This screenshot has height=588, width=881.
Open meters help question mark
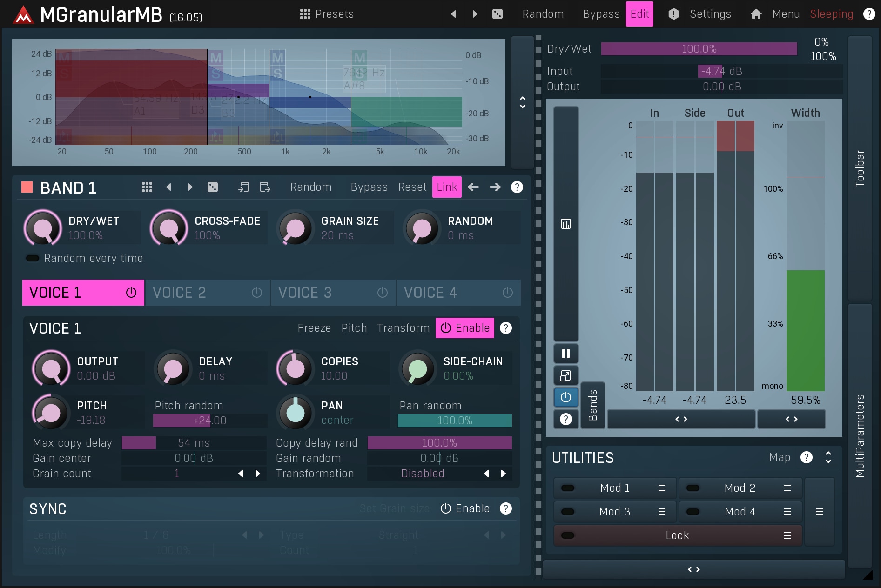[566, 419]
